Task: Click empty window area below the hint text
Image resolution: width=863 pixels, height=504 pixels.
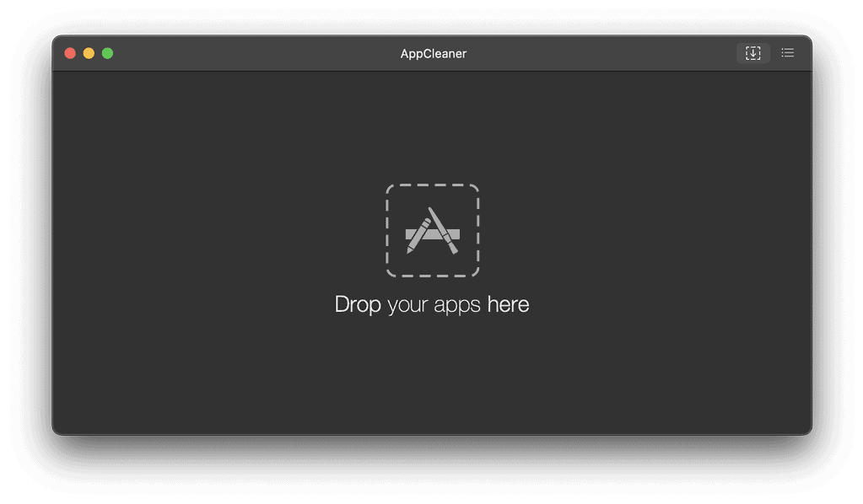Action: [432, 379]
